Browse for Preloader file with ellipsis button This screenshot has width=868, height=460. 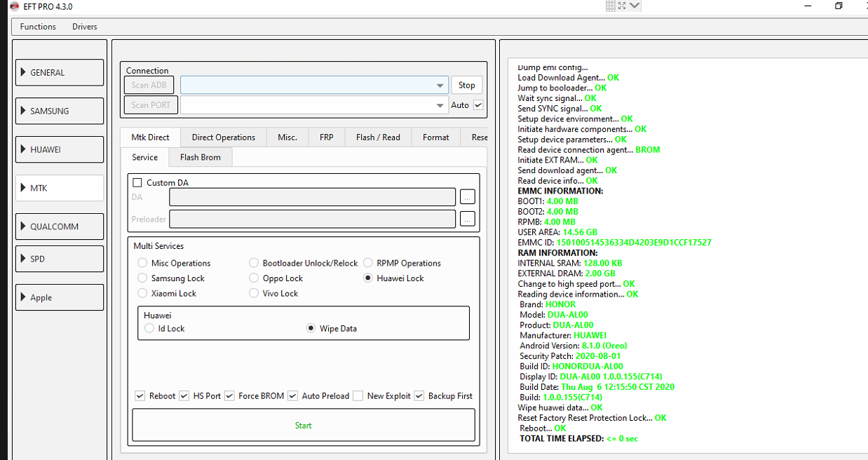click(468, 219)
